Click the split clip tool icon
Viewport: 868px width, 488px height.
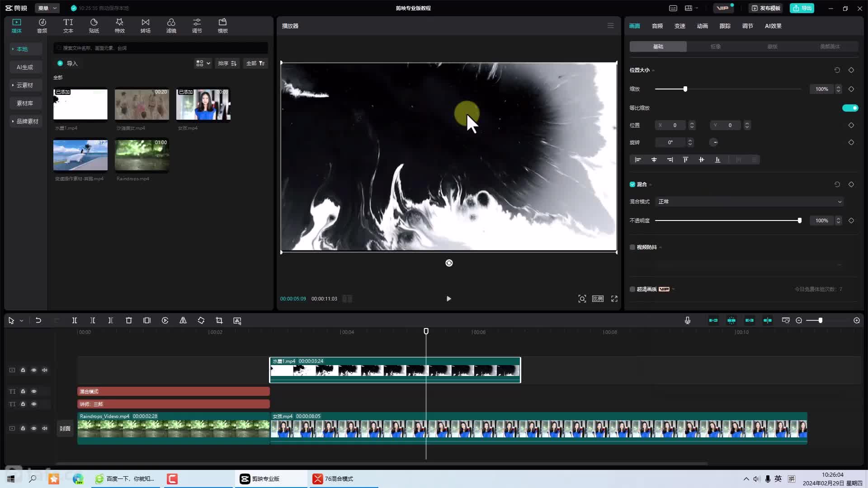coord(75,320)
